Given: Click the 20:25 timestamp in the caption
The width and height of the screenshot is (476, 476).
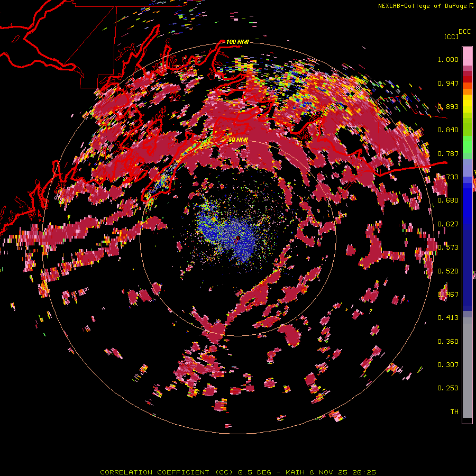Looking at the screenshot, I should [364, 472].
